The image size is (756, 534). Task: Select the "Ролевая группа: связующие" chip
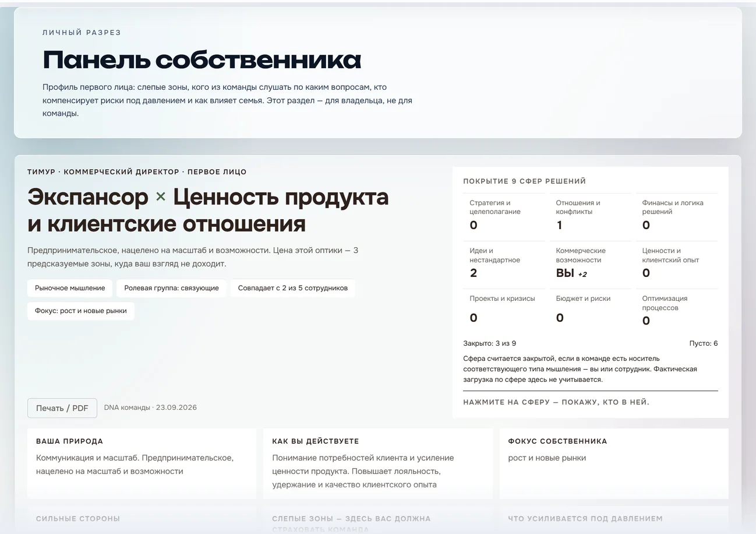[171, 288]
